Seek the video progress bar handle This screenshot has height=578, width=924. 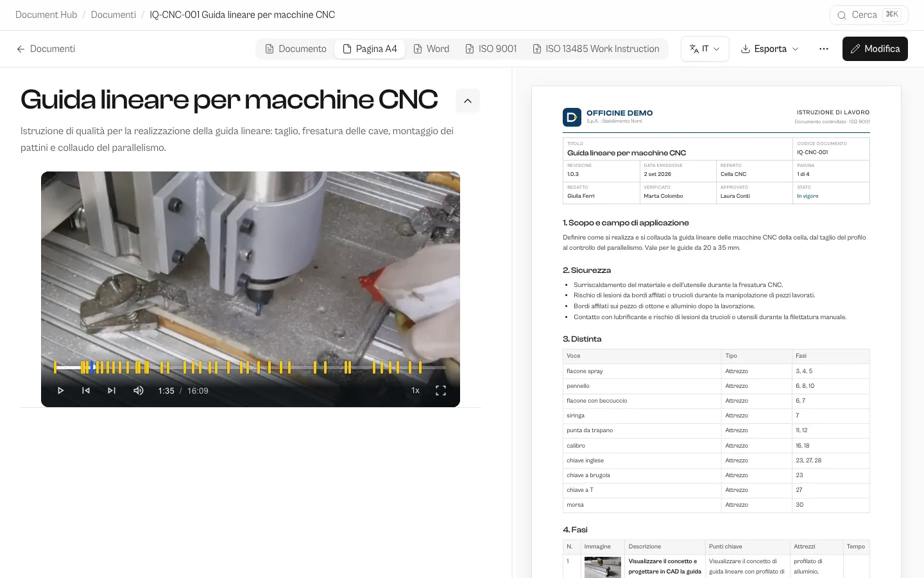tap(92, 367)
